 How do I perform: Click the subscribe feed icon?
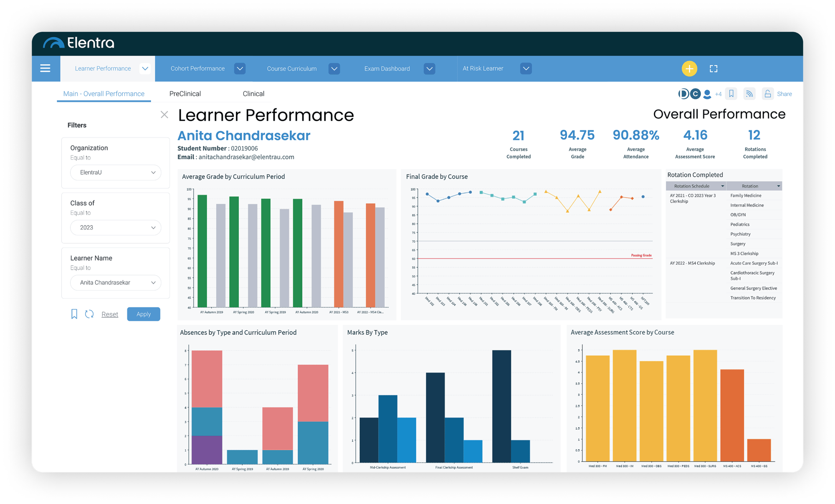(749, 94)
